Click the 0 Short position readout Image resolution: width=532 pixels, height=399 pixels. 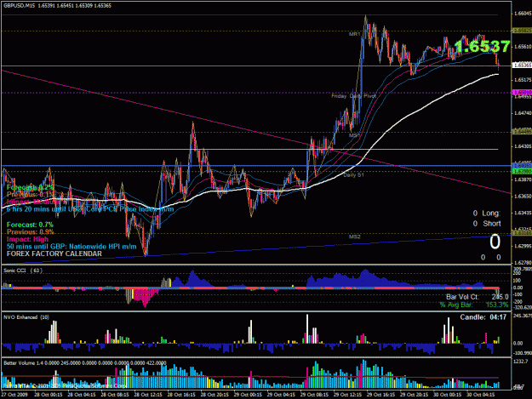487,224
